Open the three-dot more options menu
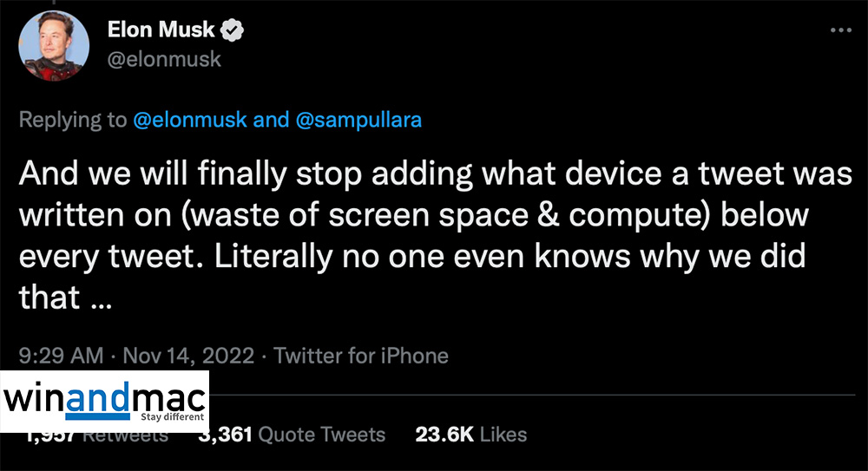The height and width of the screenshot is (471, 868). pos(841,30)
